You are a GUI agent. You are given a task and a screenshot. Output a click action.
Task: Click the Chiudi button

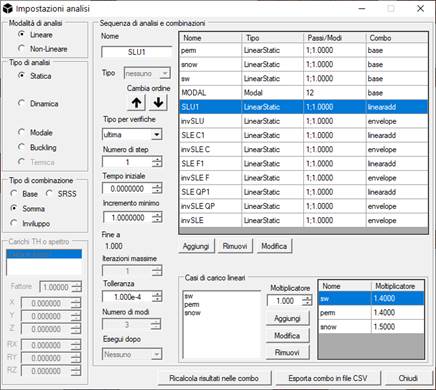[408, 378]
